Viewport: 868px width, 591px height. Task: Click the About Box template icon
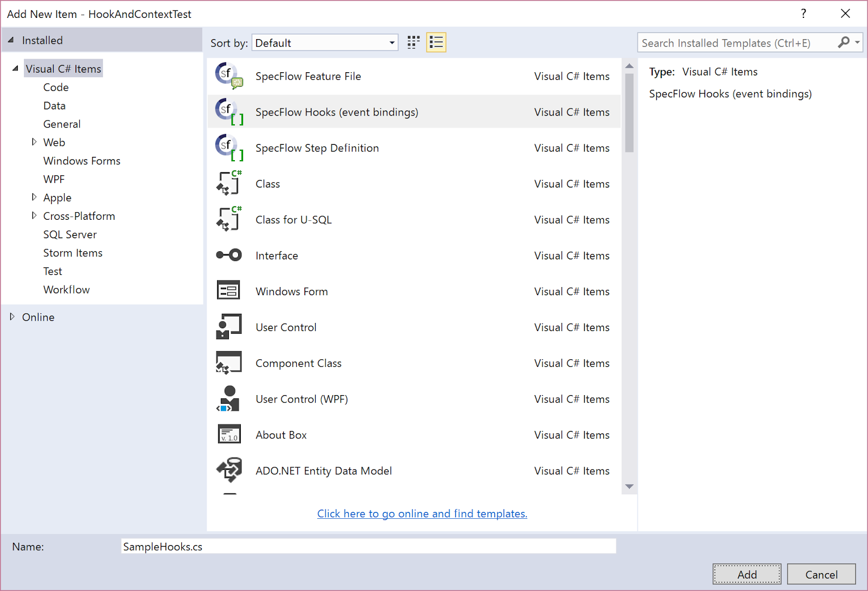229,434
